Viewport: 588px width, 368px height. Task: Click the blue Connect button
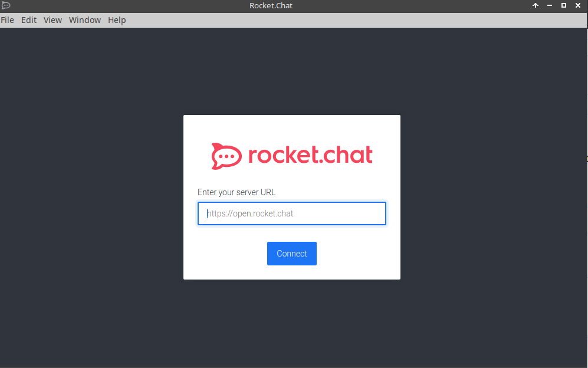(x=292, y=254)
